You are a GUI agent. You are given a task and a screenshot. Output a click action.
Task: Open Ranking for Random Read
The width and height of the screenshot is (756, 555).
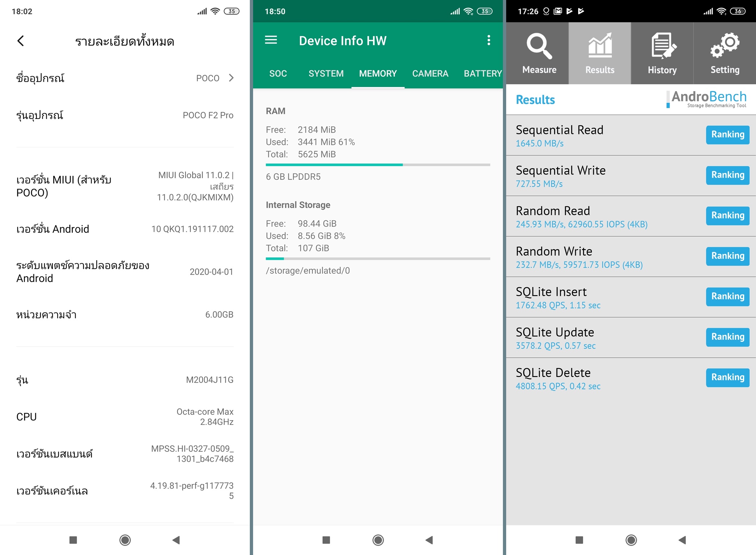tap(727, 215)
